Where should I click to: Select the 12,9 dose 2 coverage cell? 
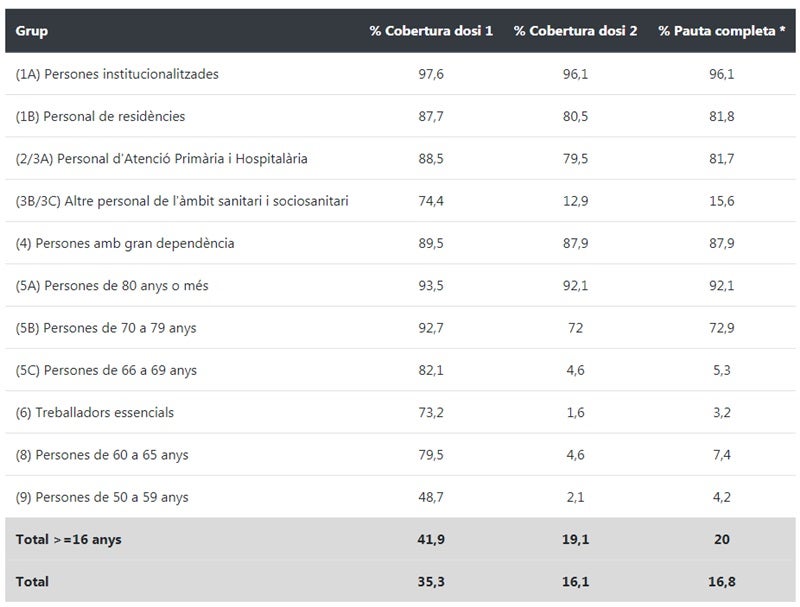click(x=576, y=201)
